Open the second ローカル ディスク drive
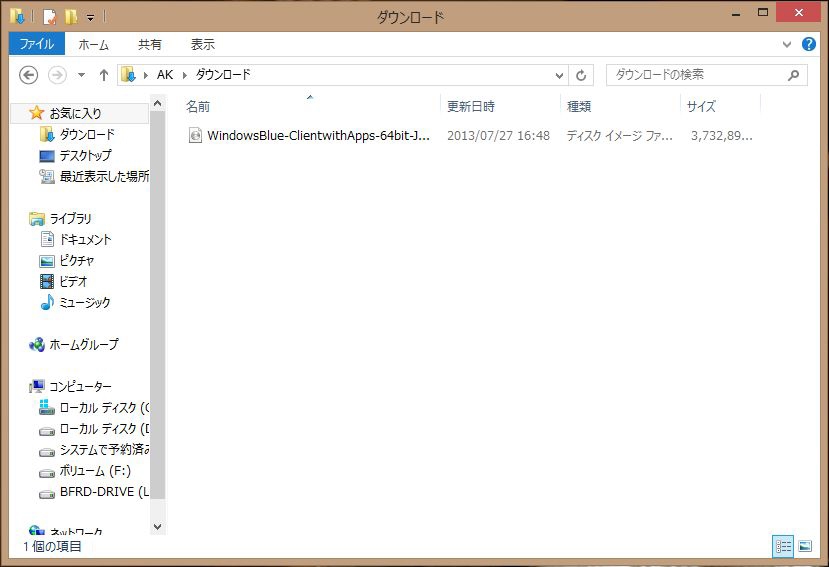829x567 pixels. click(x=104, y=428)
